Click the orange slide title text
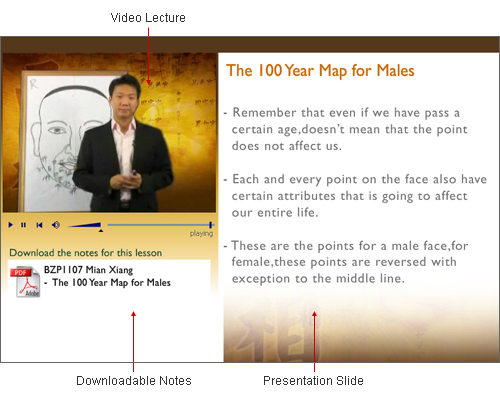The image size is (500, 400). point(320,71)
